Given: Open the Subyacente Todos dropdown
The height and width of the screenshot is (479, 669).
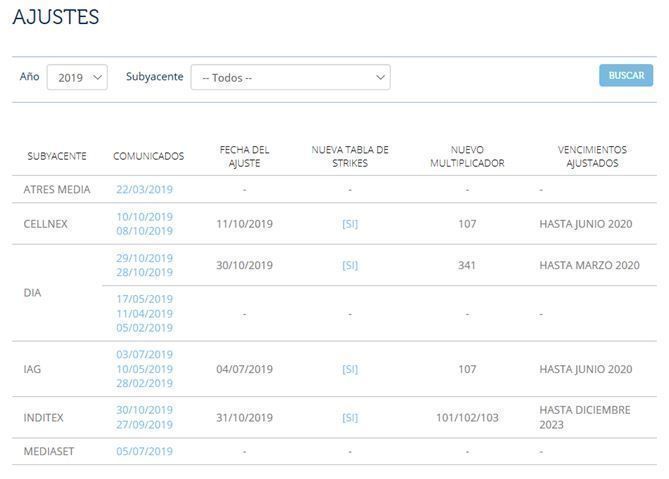Looking at the screenshot, I should 291,77.
